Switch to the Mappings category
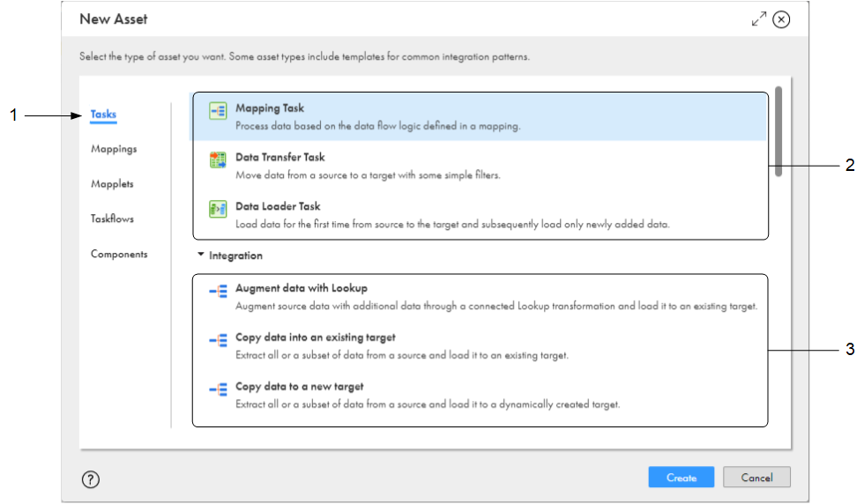864x504 pixels. click(114, 149)
